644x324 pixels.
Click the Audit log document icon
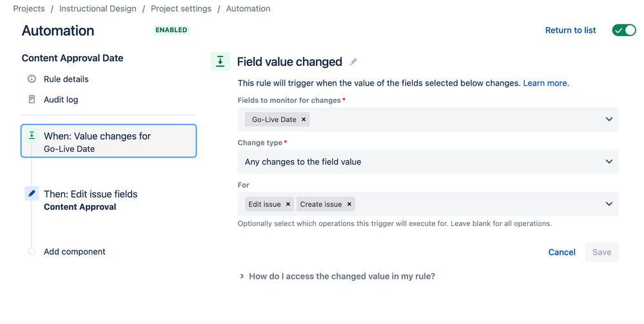click(x=32, y=100)
